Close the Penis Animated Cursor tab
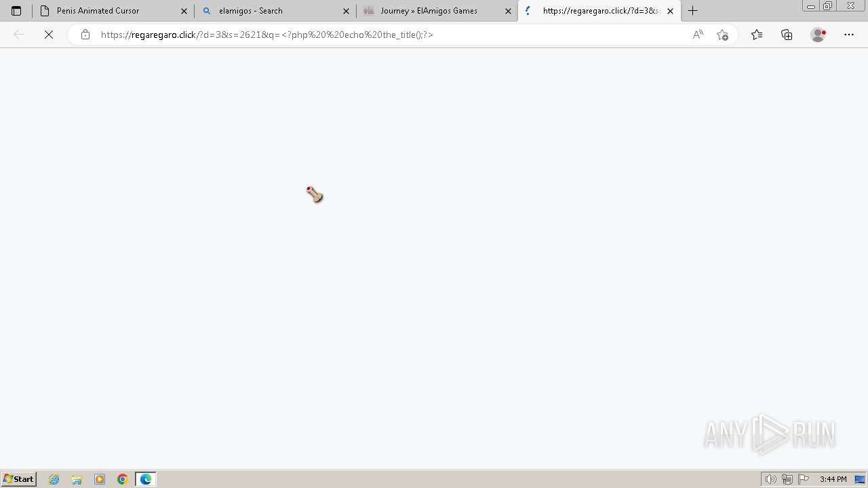This screenshot has height=488, width=868. [184, 11]
